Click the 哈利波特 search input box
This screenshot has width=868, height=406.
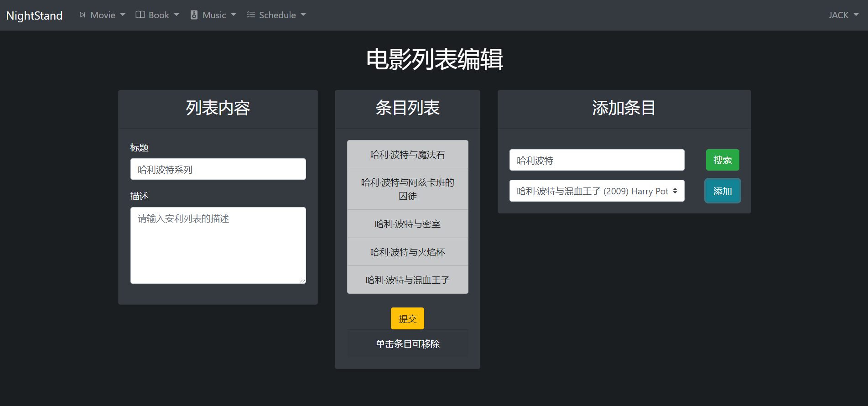click(597, 160)
